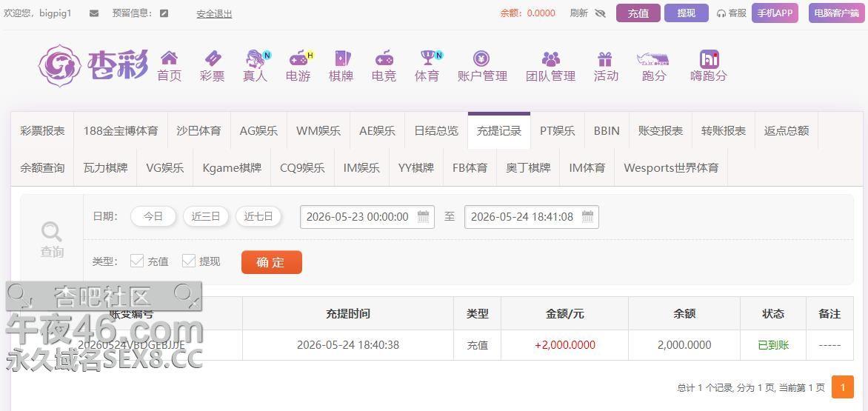Switch to the 余额查询 tab

point(43,167)
